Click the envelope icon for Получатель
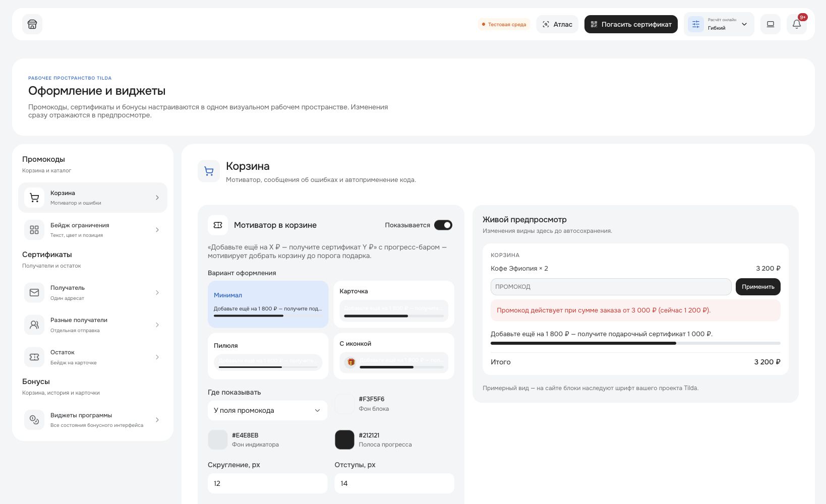Screen dimensions: 826x504 34,292
